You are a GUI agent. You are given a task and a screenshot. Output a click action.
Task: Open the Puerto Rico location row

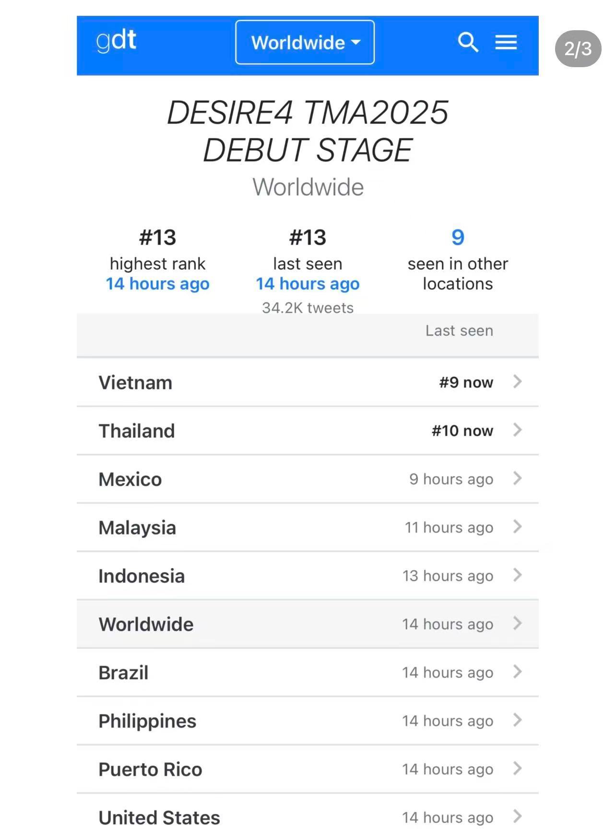[x=308, y=769]
